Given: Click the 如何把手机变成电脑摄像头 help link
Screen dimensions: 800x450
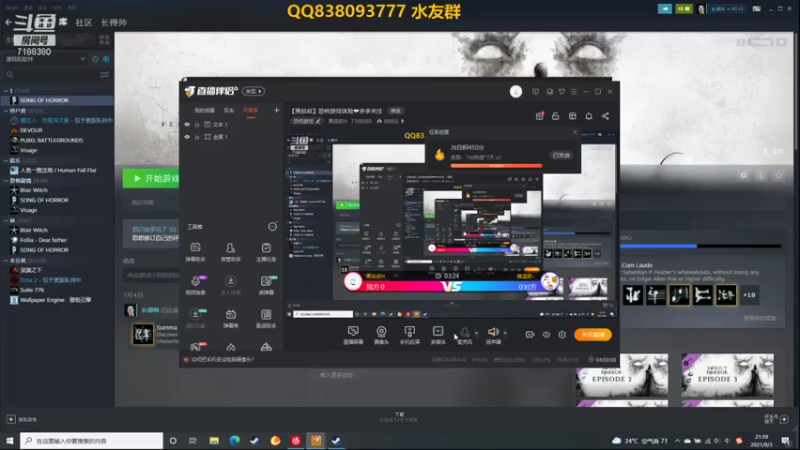Looking at the screenshot, I should (222, 360).
